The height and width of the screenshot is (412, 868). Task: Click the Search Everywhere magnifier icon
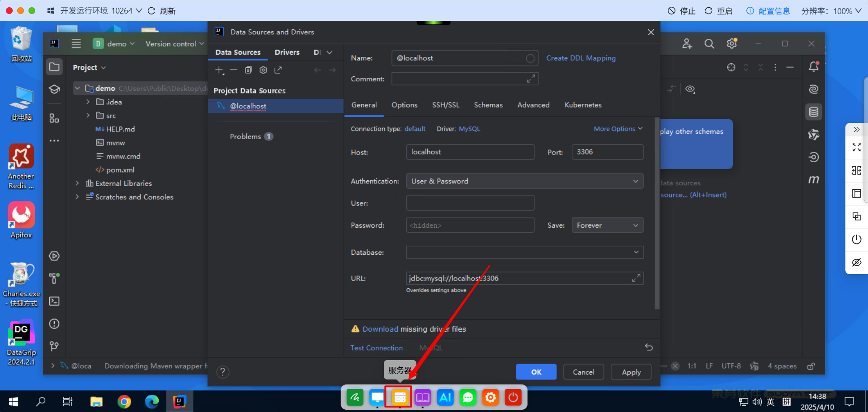pyautogui.click(x=709, y=44)
